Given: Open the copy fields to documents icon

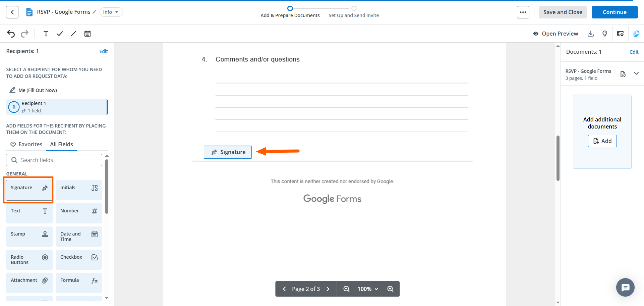Looking at the screenshot, I should (637, 34).
